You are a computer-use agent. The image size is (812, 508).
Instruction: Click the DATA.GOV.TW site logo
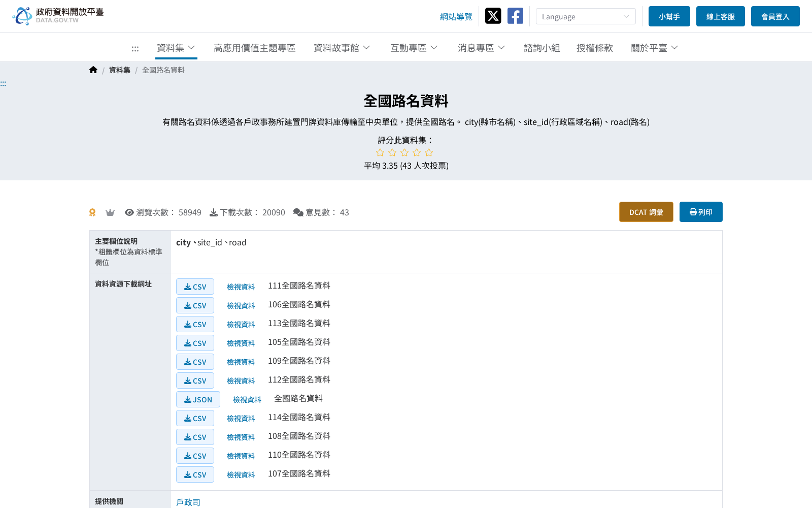(x=58, y=16)
